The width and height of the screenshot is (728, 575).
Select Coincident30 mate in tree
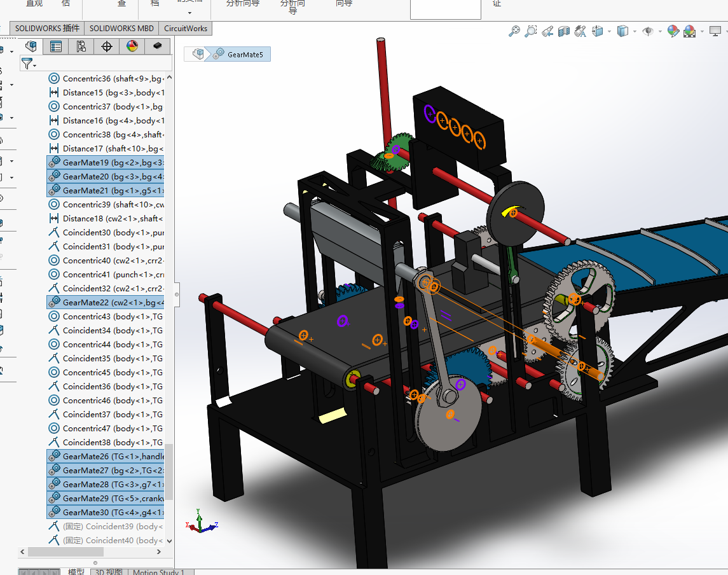106,232
